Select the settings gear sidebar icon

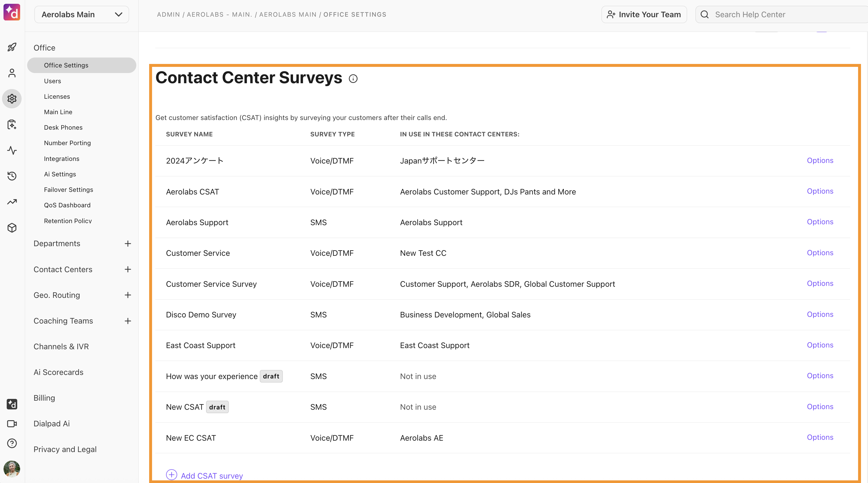coord(12,99)
